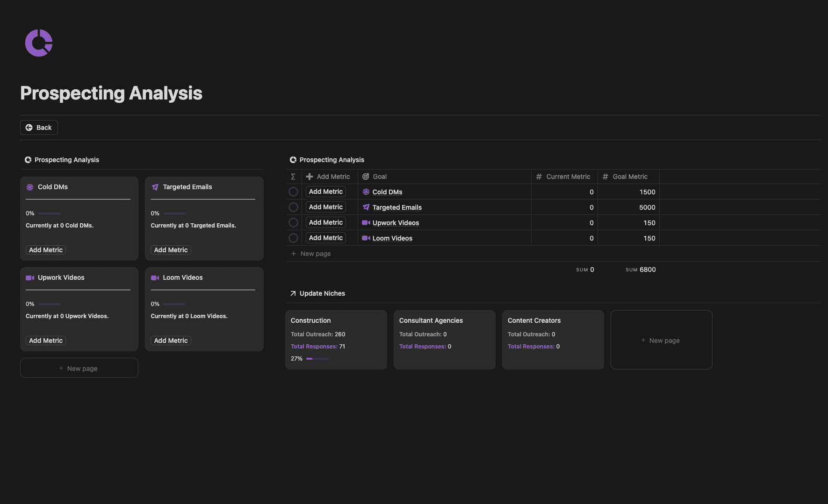Click the Cold DMs snowflake icon in table
The width and height of the screenshot is (828, 504).
pyautogui.click(x=366, y=192)
